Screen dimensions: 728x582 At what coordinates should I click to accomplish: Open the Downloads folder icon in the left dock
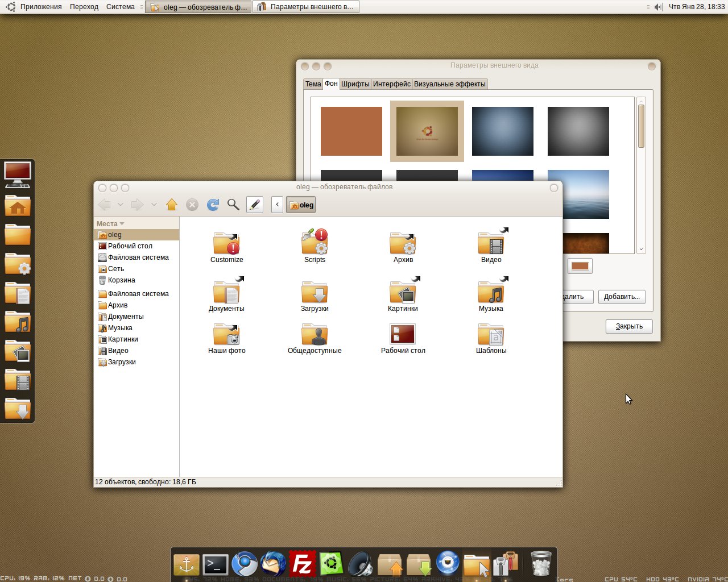pos(18,409)
